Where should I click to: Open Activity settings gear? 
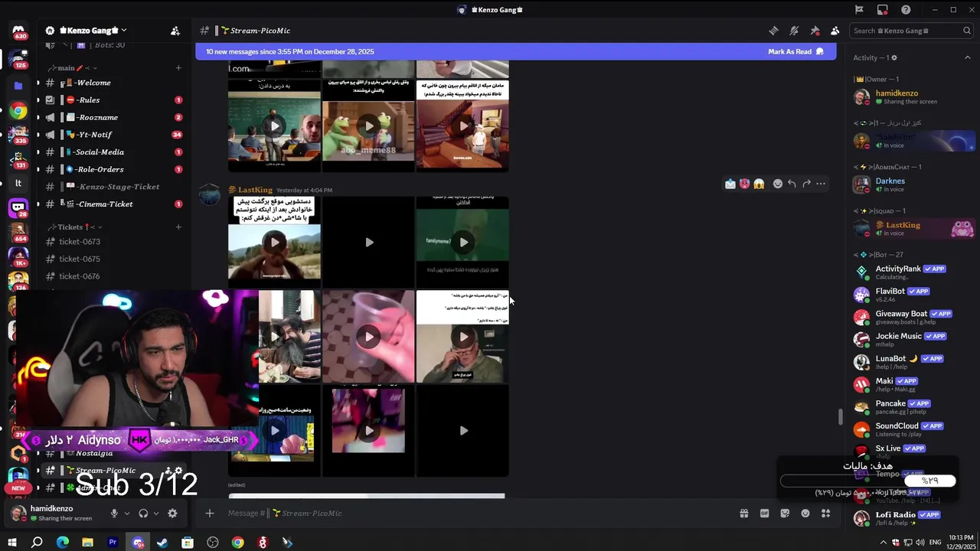point(893,57)
